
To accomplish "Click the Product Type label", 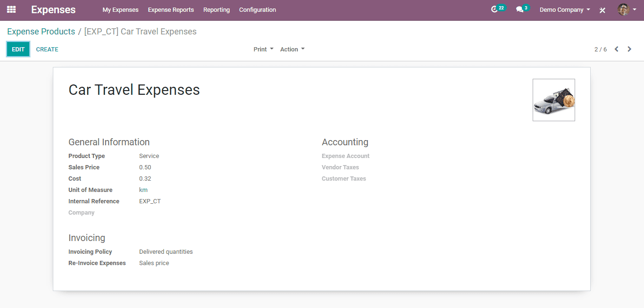I will pyautogui.click(x=87, y=156).
